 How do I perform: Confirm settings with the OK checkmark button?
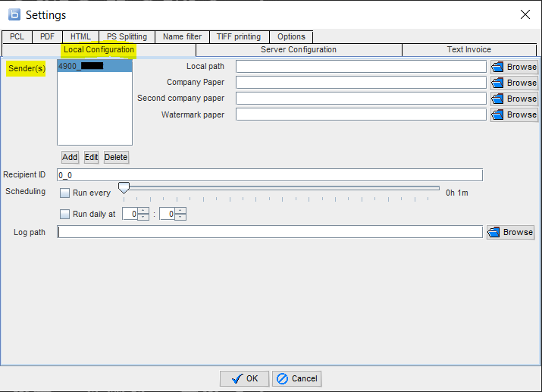click(244, 378)
